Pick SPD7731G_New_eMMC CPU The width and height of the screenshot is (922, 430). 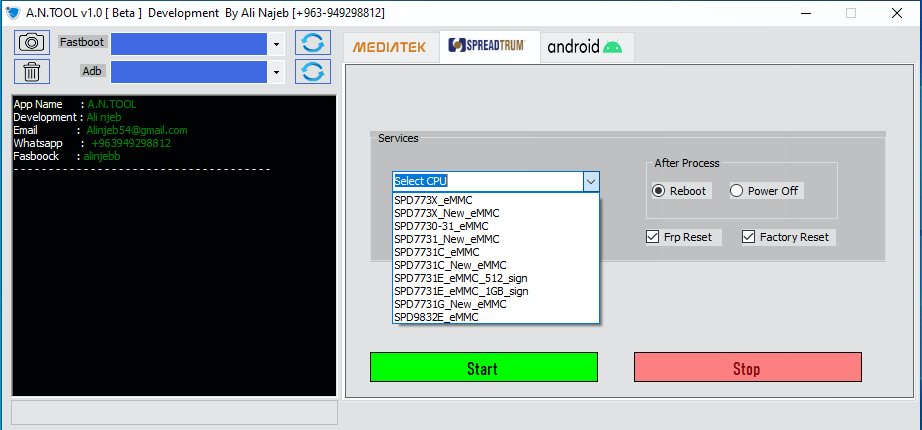pos(496,304)
